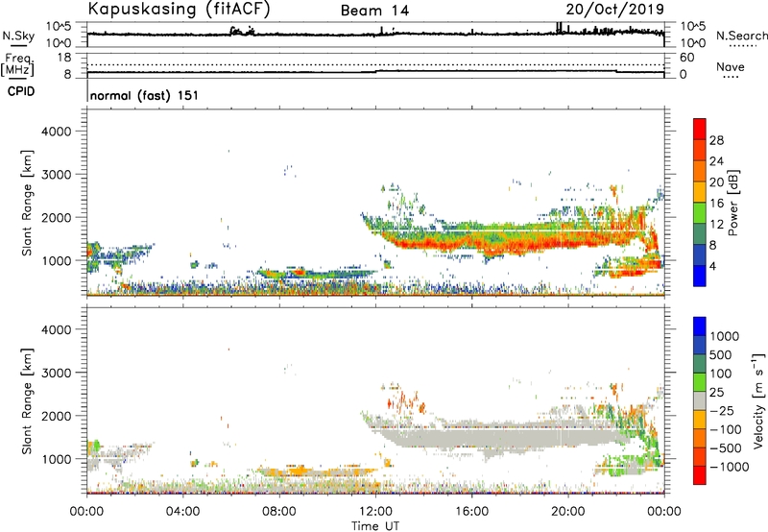Click the "Kapuskasing (fitACF)" plot title
Screen dimensions: 768x532
179,9
